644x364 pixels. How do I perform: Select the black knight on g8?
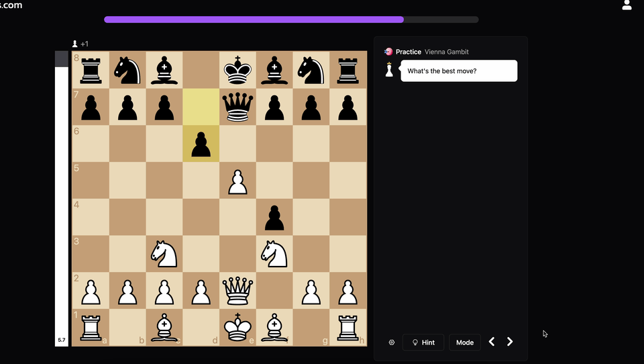coord(311,70)
